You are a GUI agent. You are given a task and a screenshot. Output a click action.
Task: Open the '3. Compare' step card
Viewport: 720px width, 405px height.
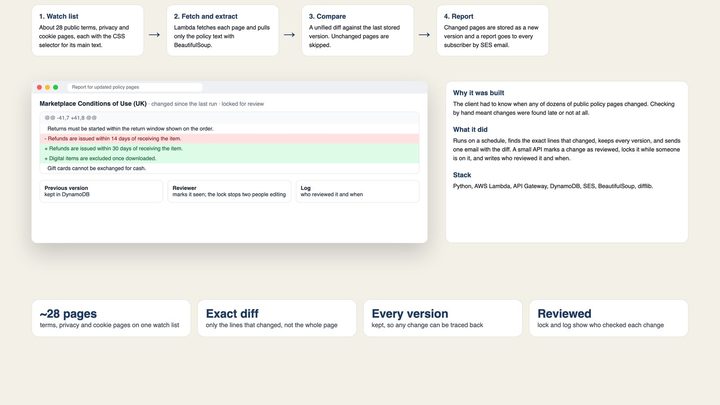pos(358,31)
